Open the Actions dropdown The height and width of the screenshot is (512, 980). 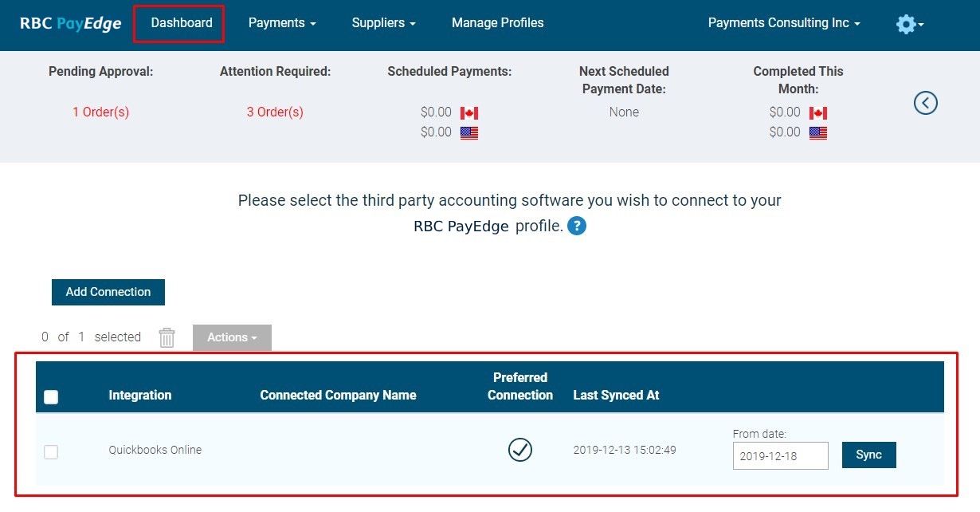(x=232, y=337)
